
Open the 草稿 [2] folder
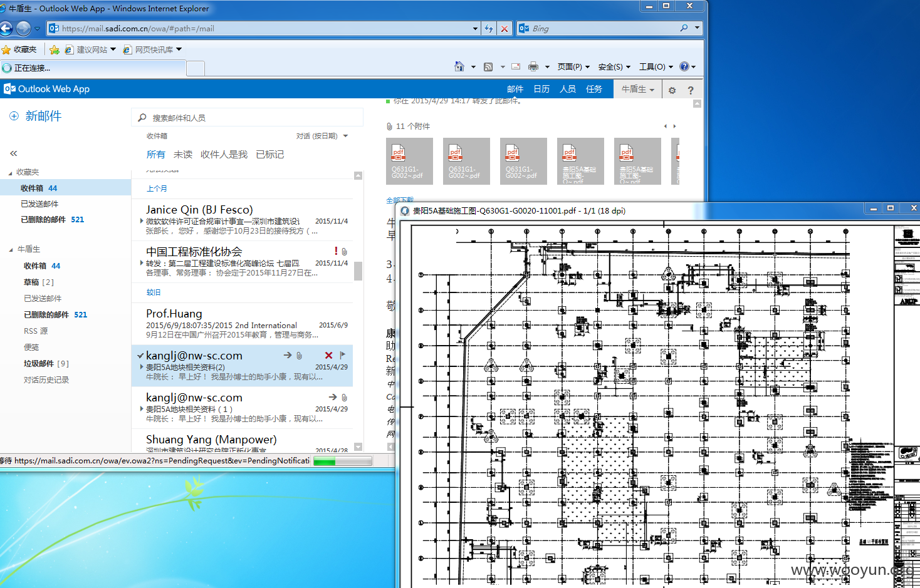point(39,282)
